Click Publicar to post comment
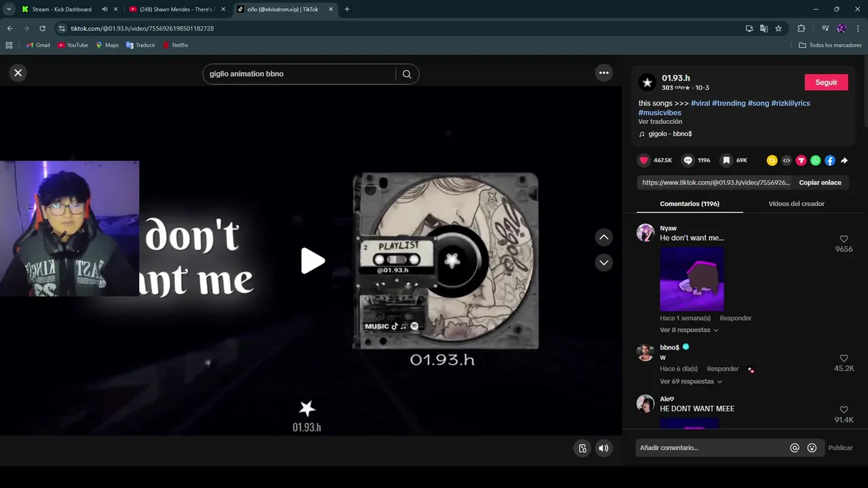The height and width of the screenshot is (488, 868). 840,448
